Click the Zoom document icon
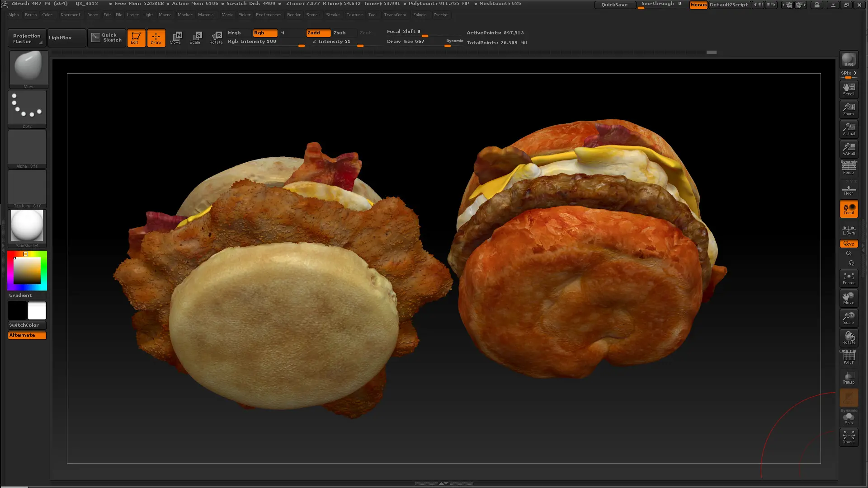Screen dimensions: 868x488 point(849,109)
